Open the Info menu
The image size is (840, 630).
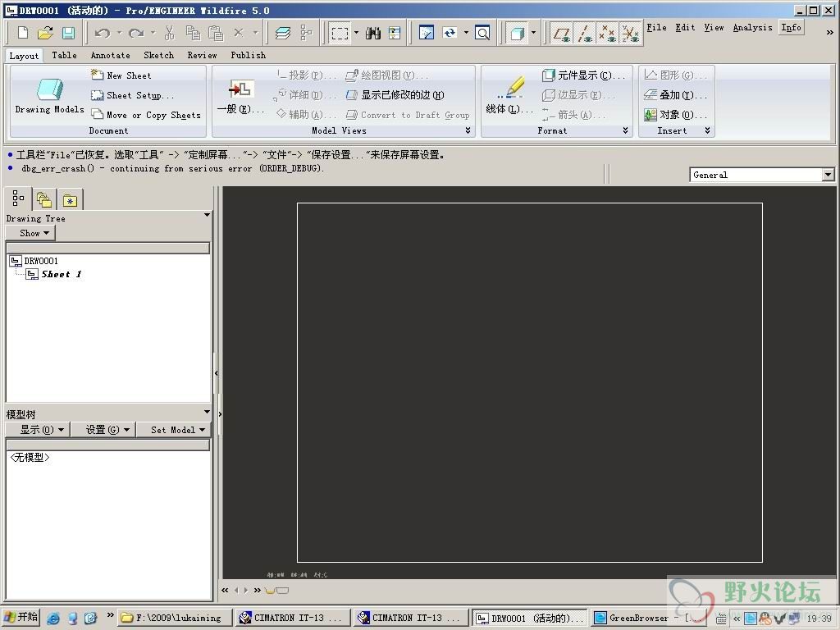[x=792, y=27]
